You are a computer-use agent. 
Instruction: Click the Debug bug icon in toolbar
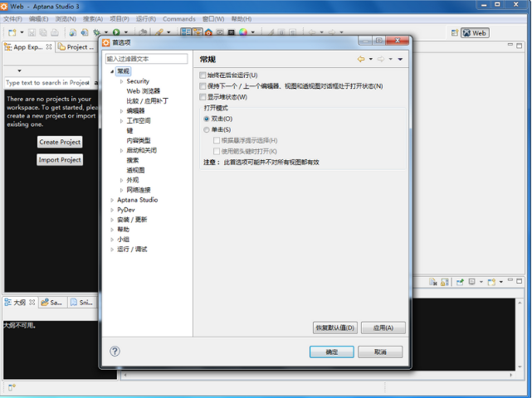click(97, 32)
